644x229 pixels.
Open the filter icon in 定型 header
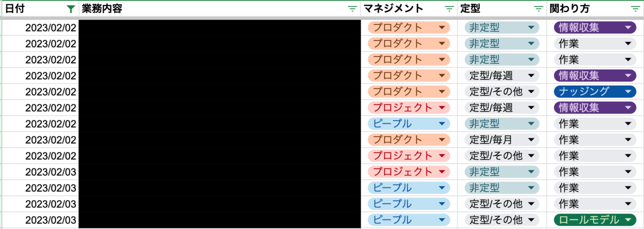click(x=538, y=9)
